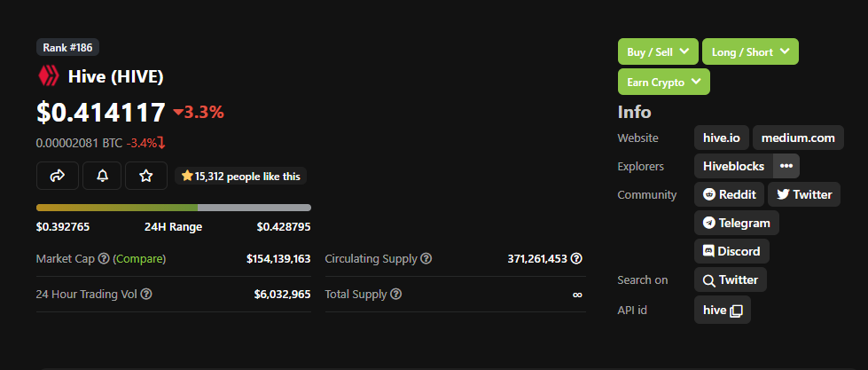Show more explorers via three-dots button
This screenshot has width=868, height=370.
786,166
